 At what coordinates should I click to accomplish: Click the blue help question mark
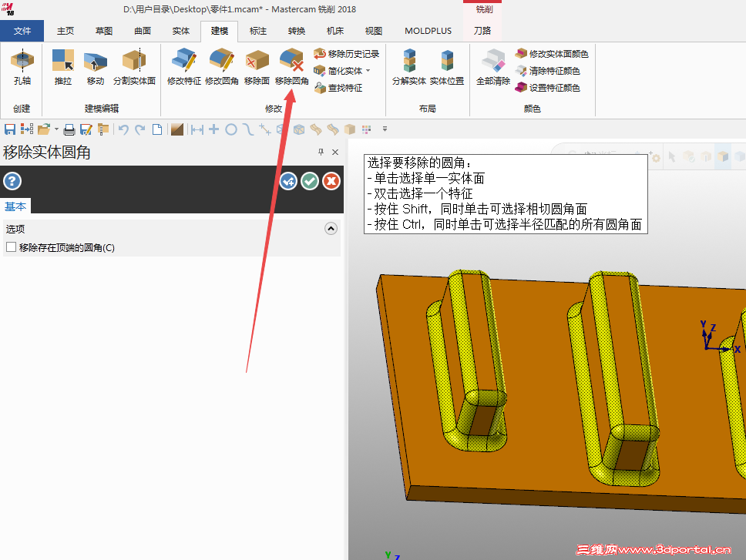pos(12,181)
